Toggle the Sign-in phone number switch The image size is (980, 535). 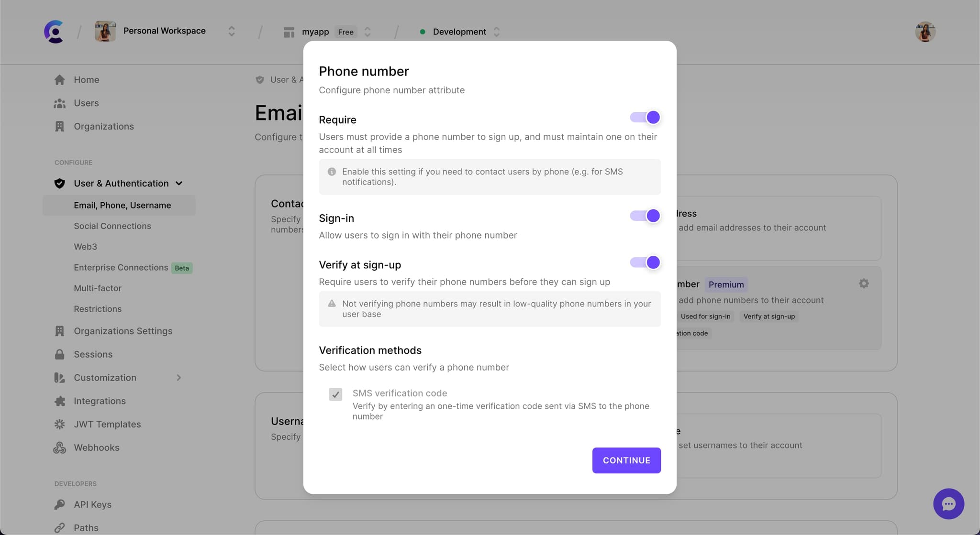tap(645, 216)
